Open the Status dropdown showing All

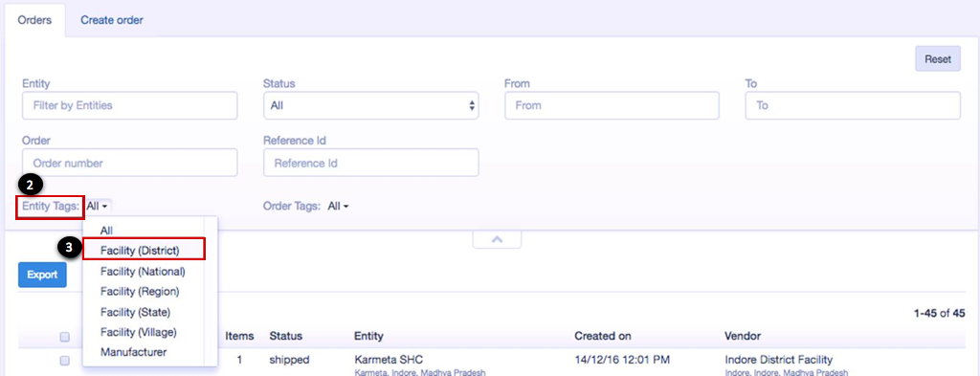[371, 105]
